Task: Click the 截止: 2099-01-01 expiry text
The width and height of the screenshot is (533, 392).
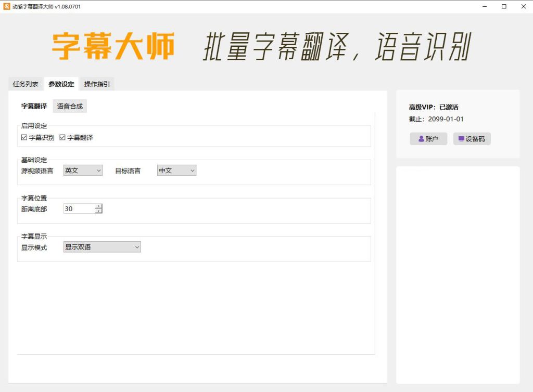Action: click(436, 119)
